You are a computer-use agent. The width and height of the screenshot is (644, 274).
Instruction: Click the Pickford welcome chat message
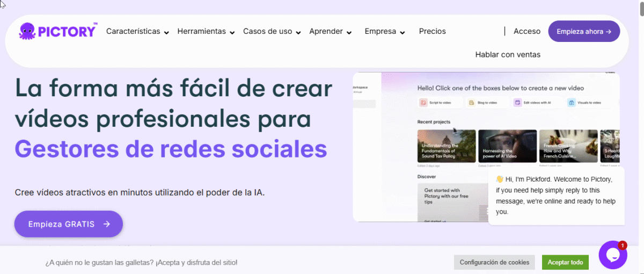555,196
